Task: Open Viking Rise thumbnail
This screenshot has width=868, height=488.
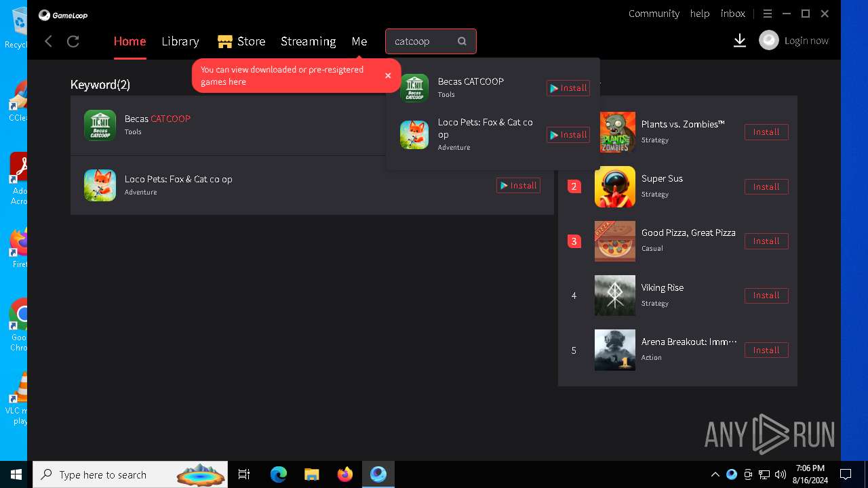Action: 615,296
